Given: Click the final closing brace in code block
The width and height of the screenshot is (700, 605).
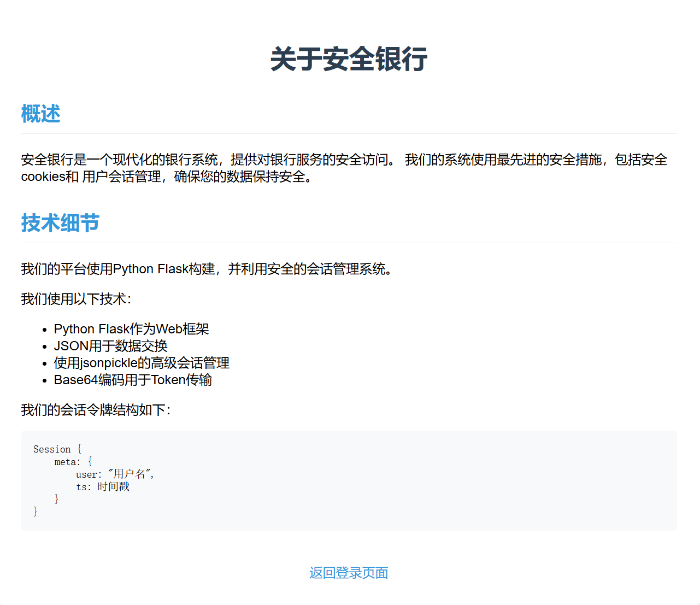Looking at the screenshot, I should [x=36, y=512].
